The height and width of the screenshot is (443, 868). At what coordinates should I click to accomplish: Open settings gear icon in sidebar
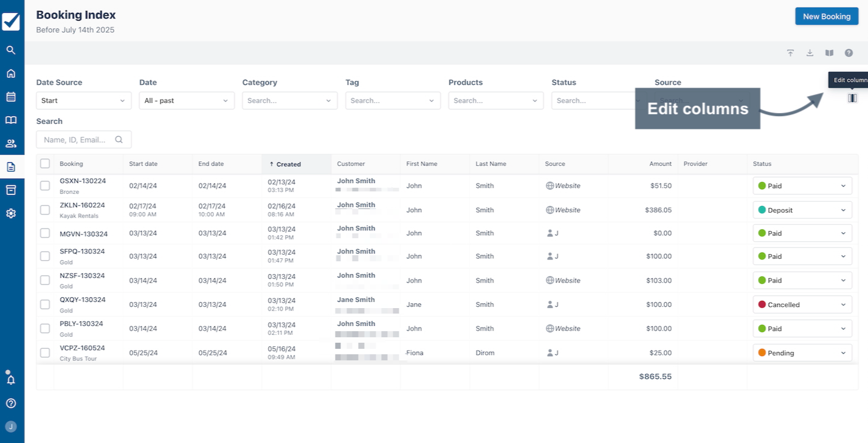tap(11, 213)
